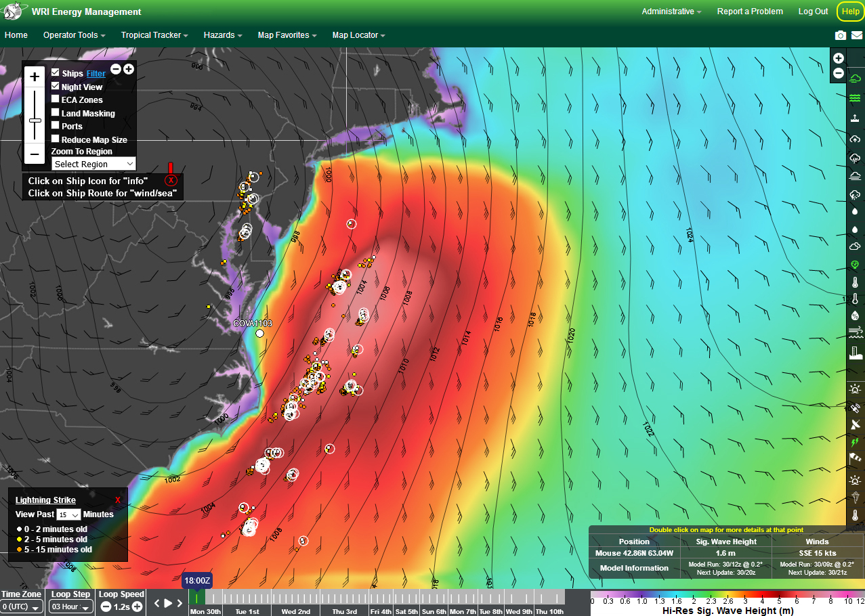This screenshot has width=865, height=616.
Task: Open the Time Zone dropdown
Action: point(22,607)
